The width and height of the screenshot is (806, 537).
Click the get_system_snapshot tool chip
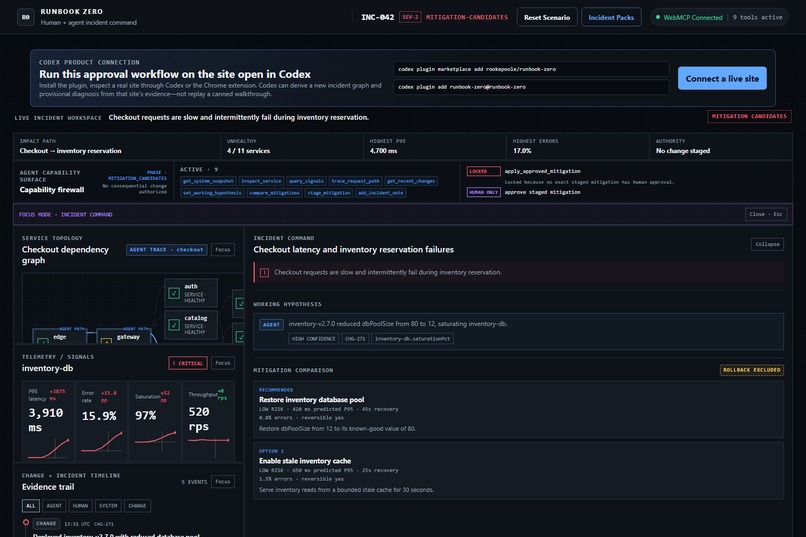208,181
